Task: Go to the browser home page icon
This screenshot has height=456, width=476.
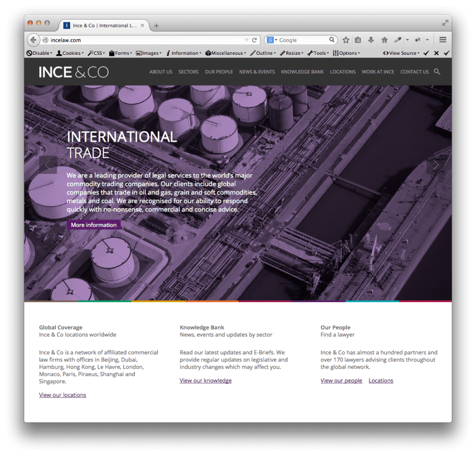Action: click(x=384, y=40)
